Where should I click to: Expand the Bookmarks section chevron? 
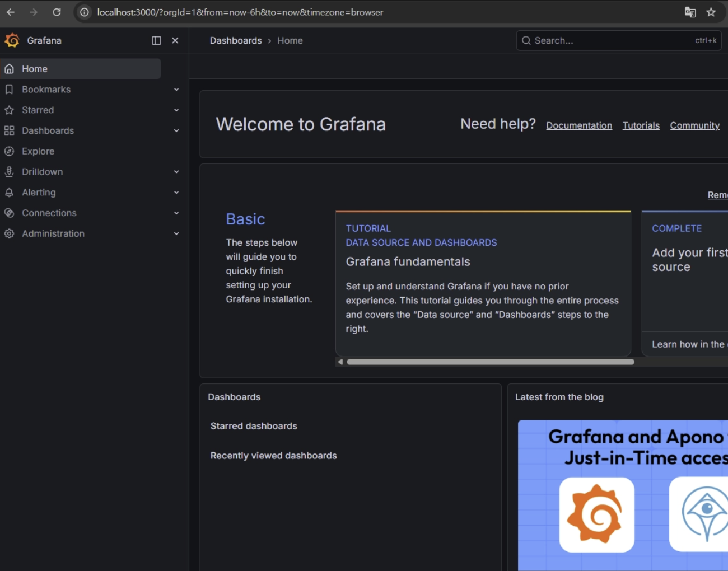(x=176, y=90)
